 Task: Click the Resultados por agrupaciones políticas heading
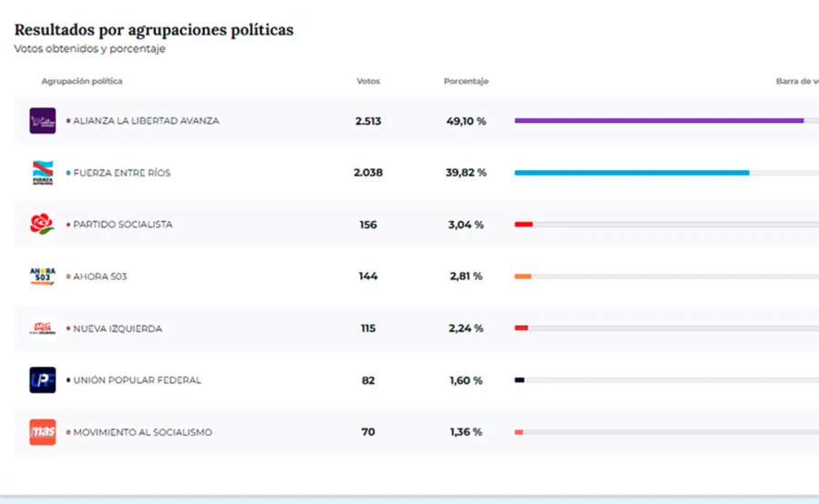click(x=154, y=30)
